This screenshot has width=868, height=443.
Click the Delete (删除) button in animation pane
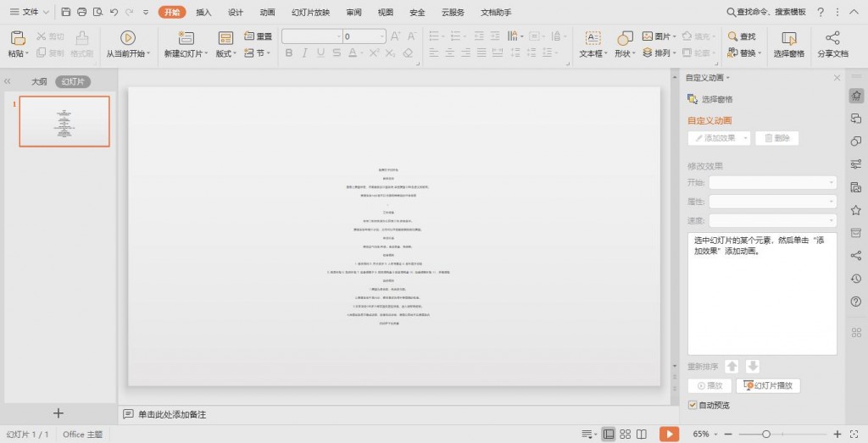(777, 138)
